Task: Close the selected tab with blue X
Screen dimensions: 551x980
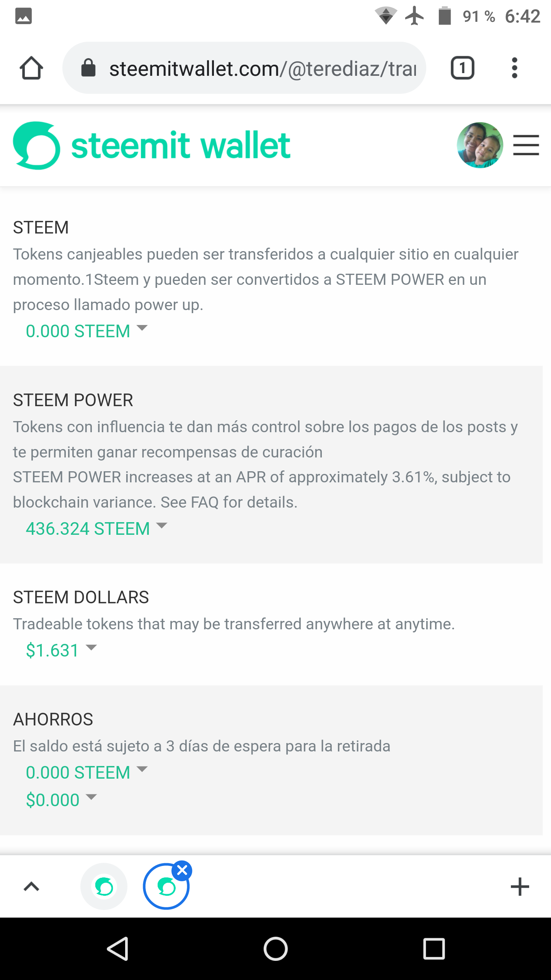Action: click(x=182, y=871)
